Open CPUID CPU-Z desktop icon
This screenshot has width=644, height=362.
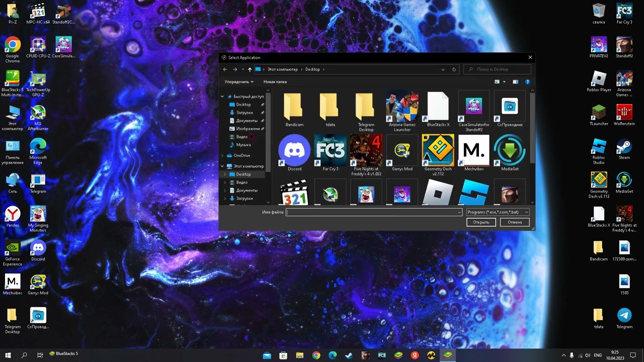[38, 47]
